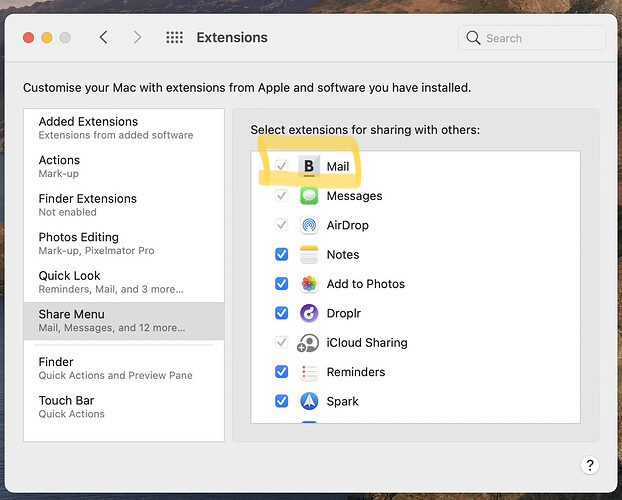Show all preferences grid icon
Viewport: 622px width, 500px height.
click(175, 37)
